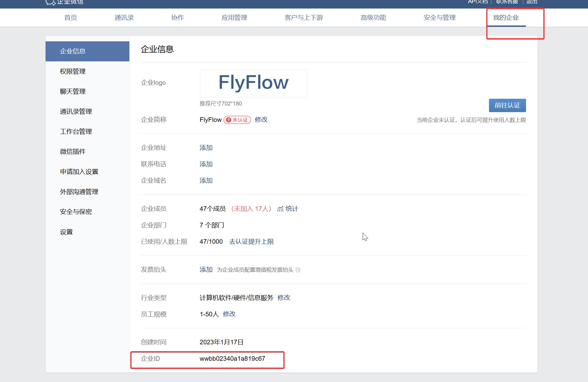The image size is (588, 382).
Task: Go to 应用管理 tab
Action: click(234, 18)
